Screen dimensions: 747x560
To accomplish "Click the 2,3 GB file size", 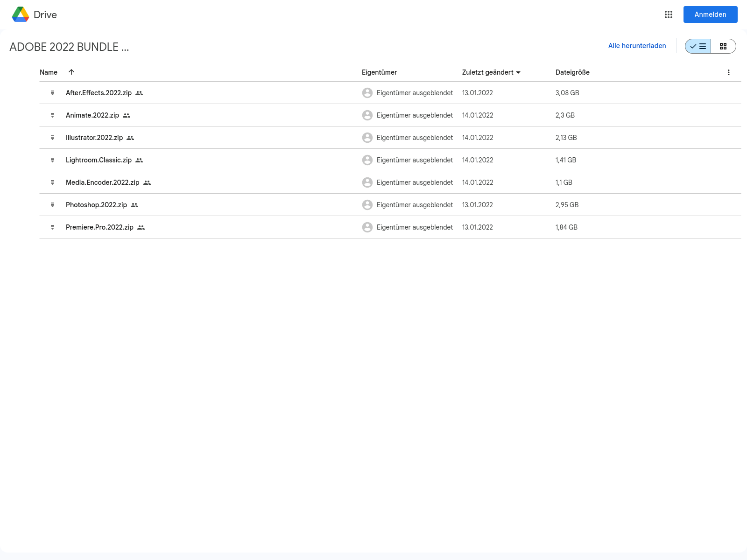I will [x=565, y=115].
